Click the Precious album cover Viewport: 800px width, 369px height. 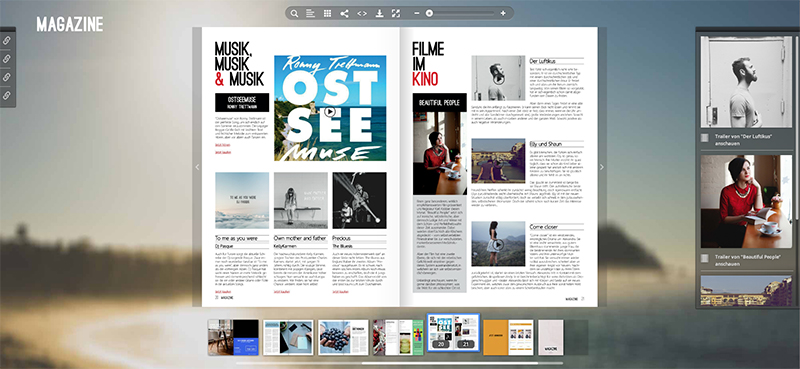click(359, 200)
